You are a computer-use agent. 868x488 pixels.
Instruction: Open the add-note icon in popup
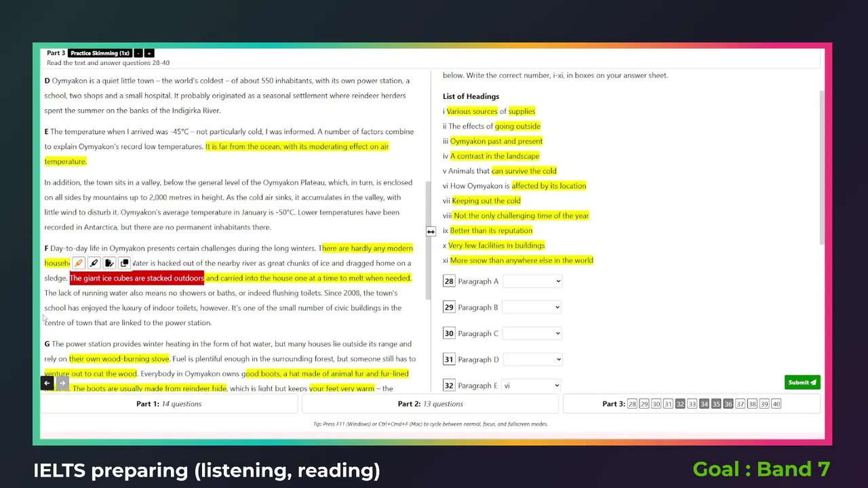point(109,263)
